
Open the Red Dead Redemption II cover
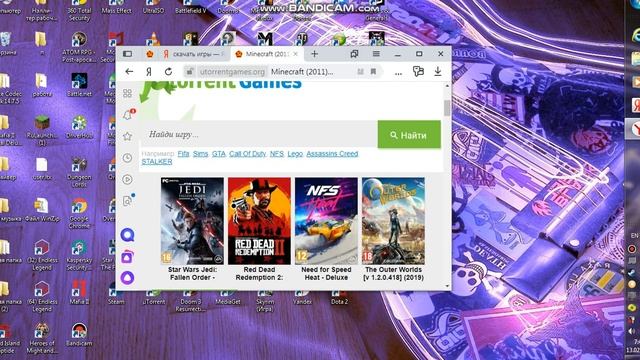pos(259,221)
